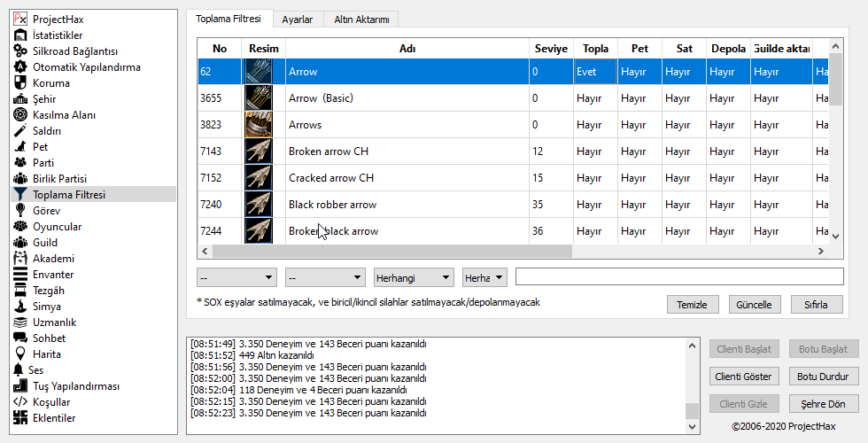
Task: Switch to the Ayarlar tab
Action: tap(296, 19)
